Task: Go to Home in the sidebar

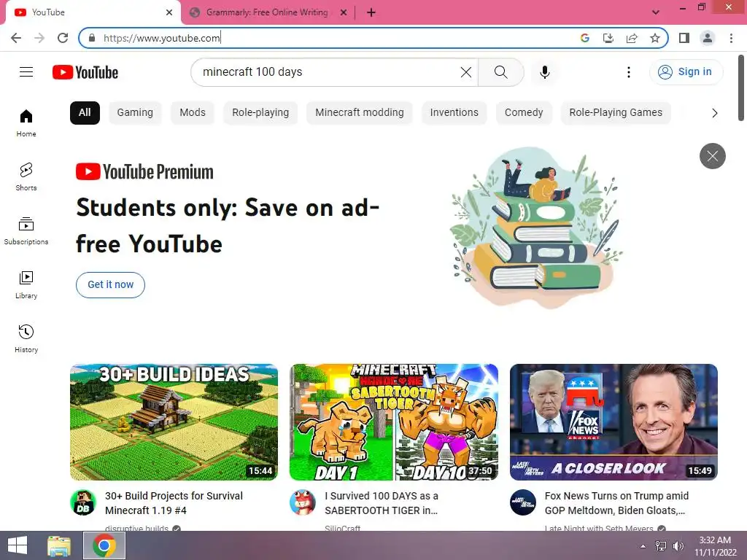Action: [x=26, y=122]
